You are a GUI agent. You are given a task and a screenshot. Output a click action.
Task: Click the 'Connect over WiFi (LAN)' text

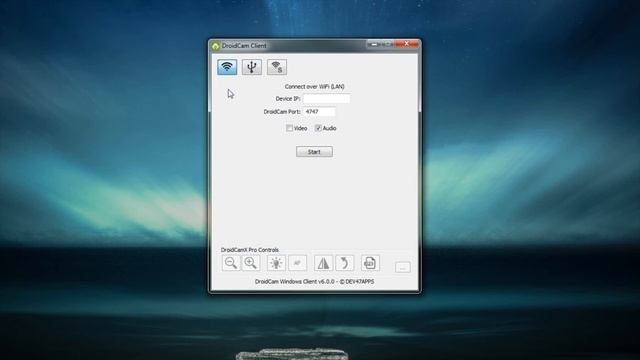pyautogui.click(x=314, y=87)
